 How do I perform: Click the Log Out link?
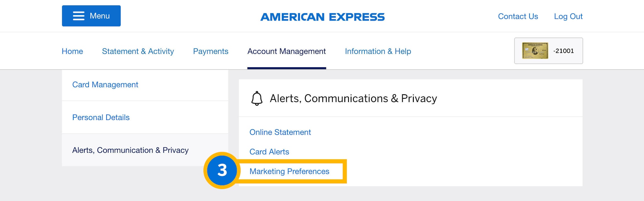tap(568, 16)
